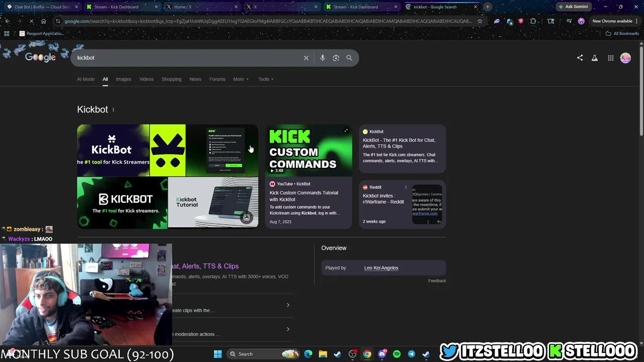Click the Google logo
The width and height of the screenshot is (644, 362).
point(40,57)
